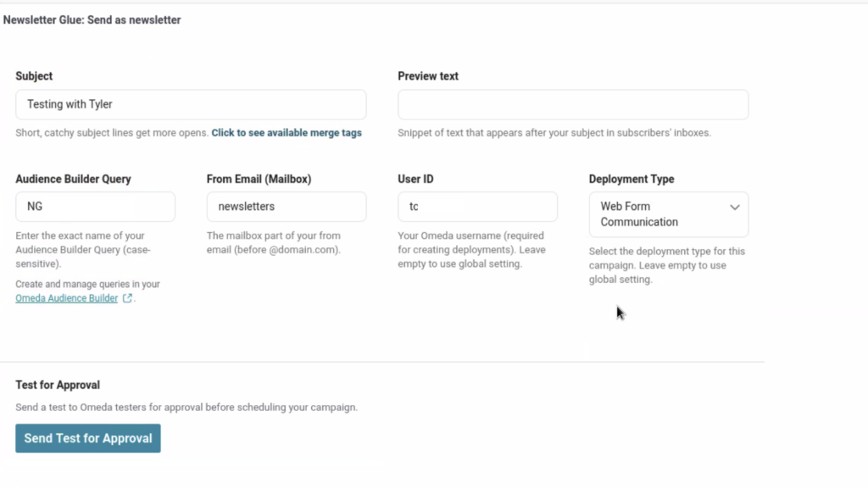Click the Omeda username help text under User ID
This screenshot has width=868, height=488.
(471, 250)
